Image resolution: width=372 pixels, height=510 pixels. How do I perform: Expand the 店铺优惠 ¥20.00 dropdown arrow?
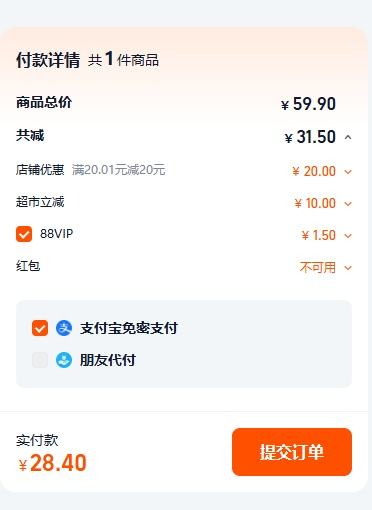(x=348, y=172)
